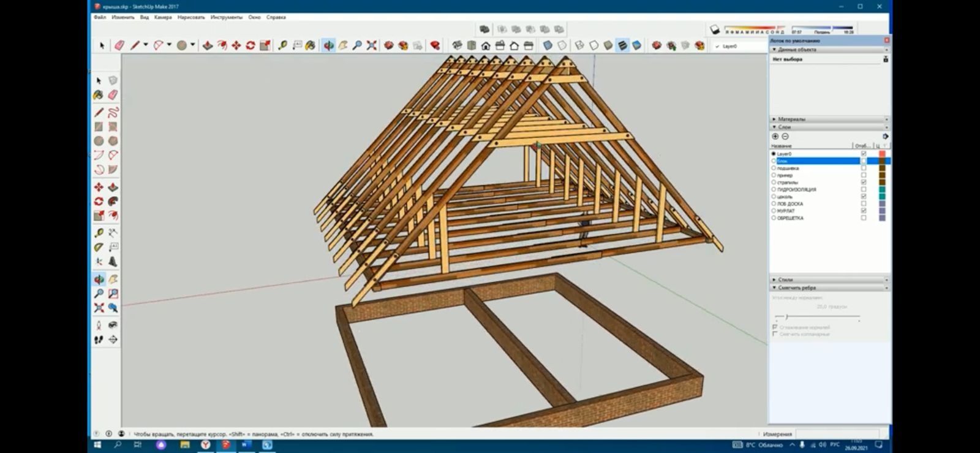Activate the Push/Pull tool

tap(208, 45)
